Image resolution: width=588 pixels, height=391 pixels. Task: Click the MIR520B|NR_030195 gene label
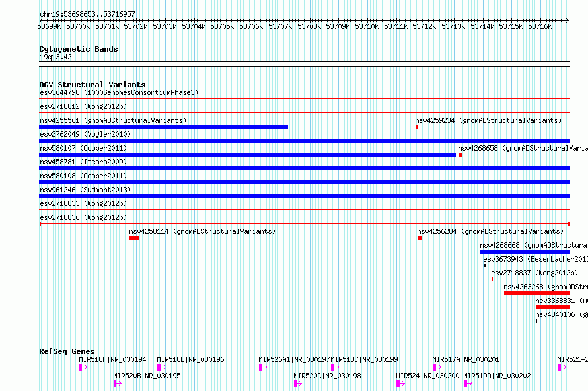147,376
